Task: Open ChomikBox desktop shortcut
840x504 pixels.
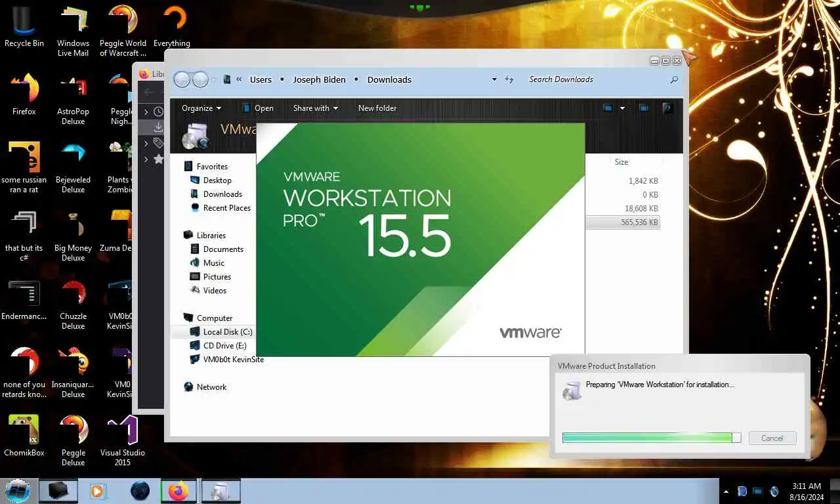Action: coord(24,436)
